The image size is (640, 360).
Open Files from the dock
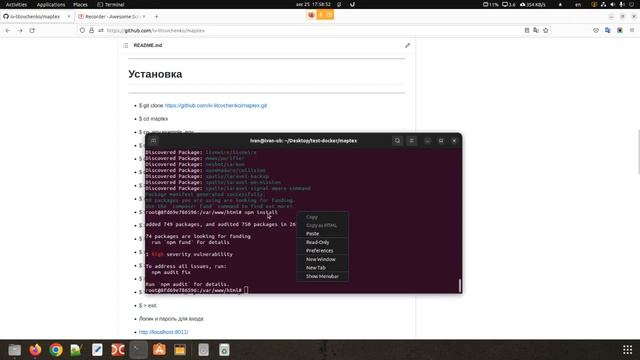[x=14, y=350]
